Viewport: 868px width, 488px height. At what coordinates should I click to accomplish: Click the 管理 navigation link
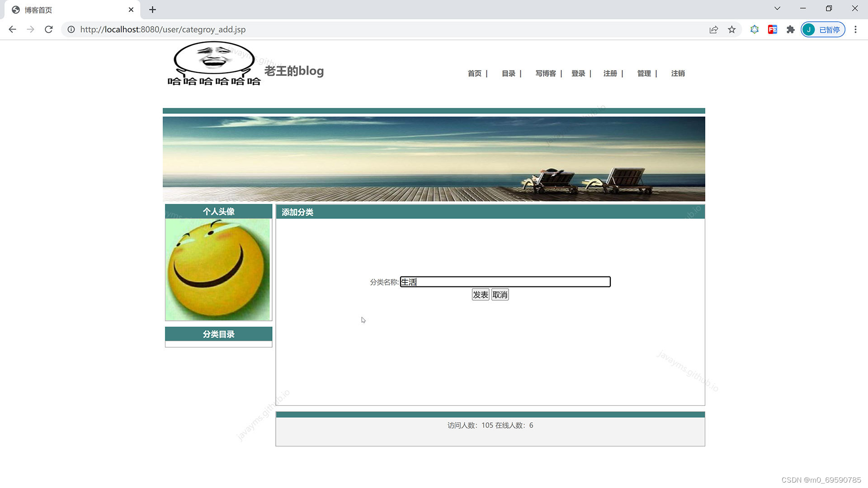[644, 73]
